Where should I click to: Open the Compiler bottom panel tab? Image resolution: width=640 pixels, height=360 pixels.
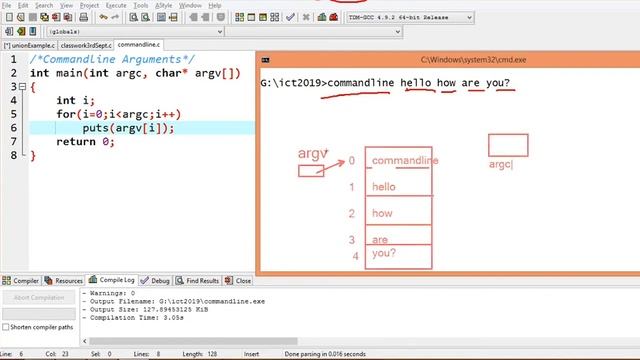20,280
